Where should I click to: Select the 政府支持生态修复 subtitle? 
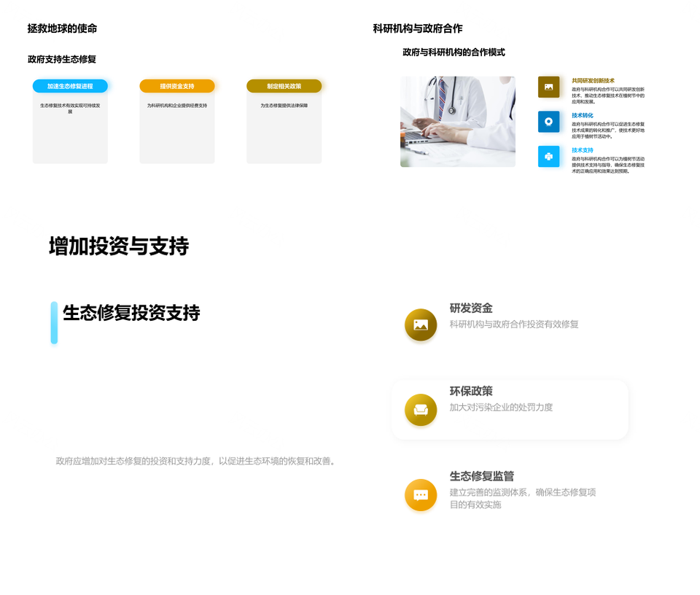(62, 59)
